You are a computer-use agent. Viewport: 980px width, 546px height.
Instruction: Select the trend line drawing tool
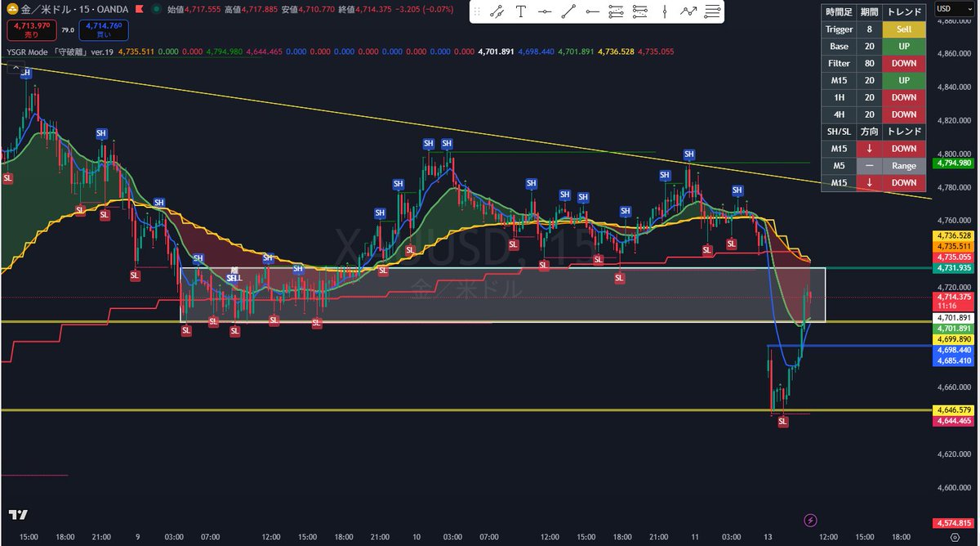pyautogui.click(x=569, y=11)
